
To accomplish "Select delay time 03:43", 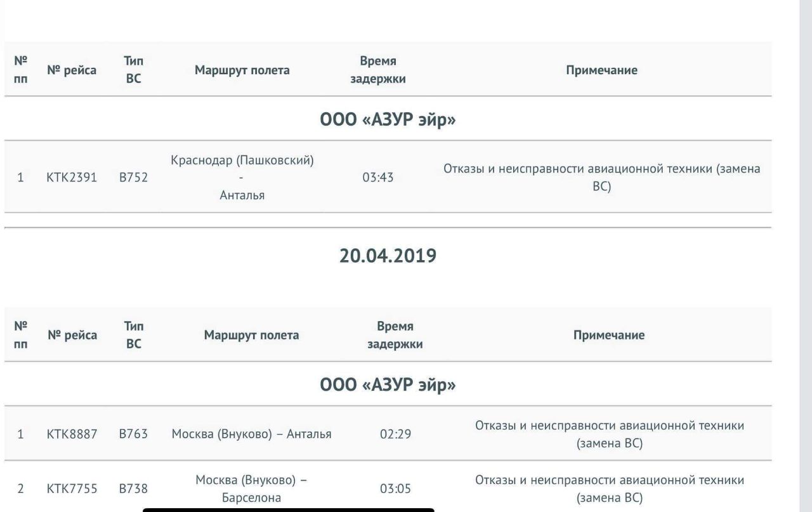I will pos(378,178).
